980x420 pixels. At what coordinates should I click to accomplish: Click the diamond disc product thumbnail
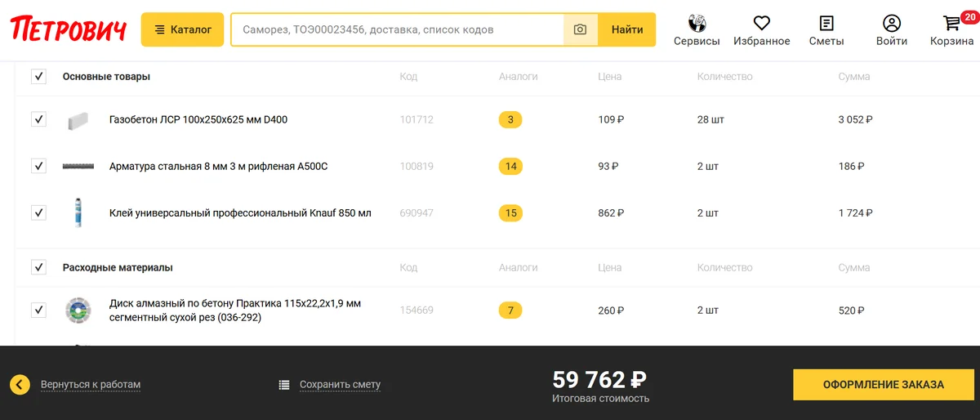(x=78, y=311)
